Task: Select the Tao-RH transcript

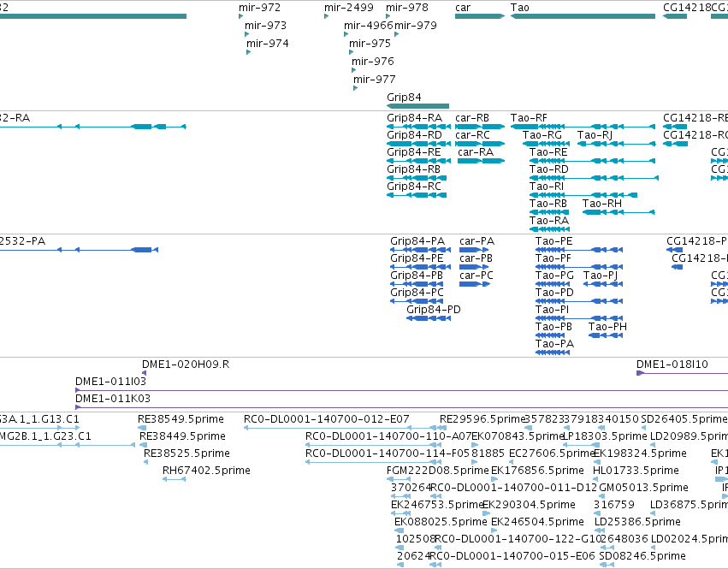Action: coord(619,212)
